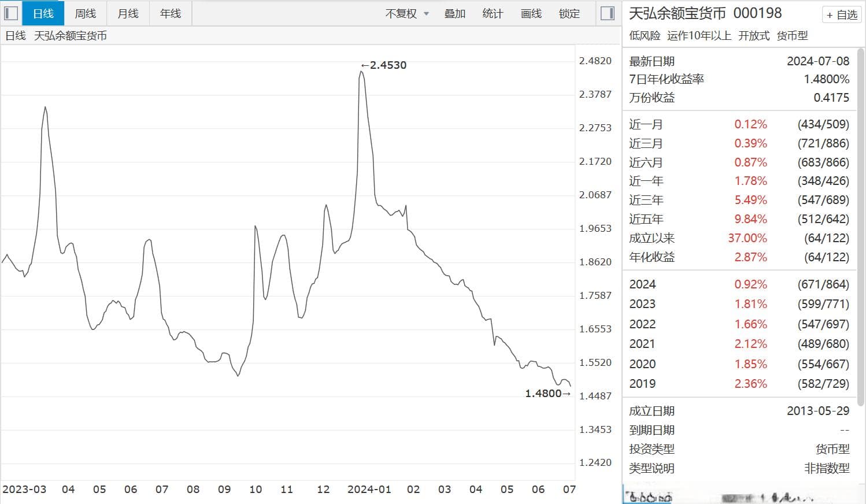
Task: Select the 7日年化收益率 value 1.4800%
Action: coord(826,79)
